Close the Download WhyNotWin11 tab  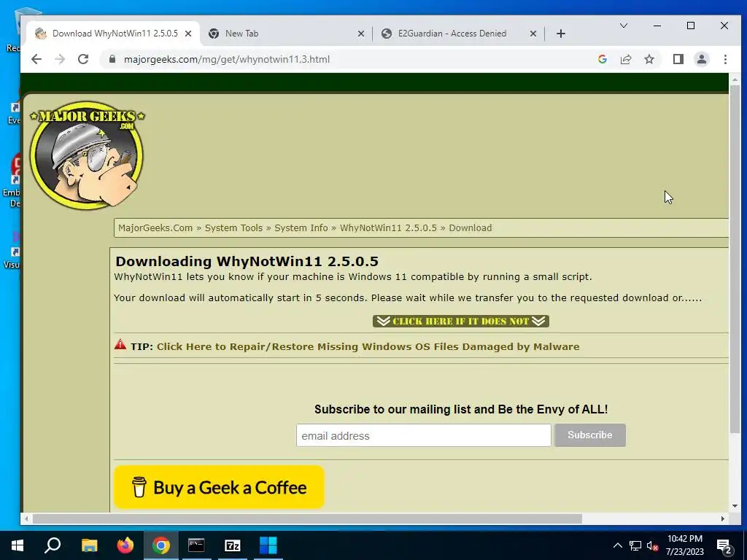pyautogui.click(x=188, y=34)
